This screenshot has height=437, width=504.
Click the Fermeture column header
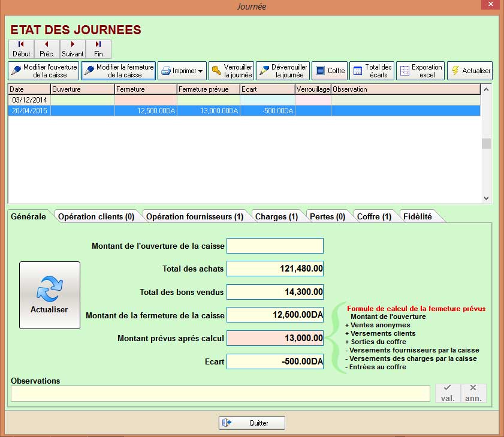pyautogui.click(x=146, y=89)
